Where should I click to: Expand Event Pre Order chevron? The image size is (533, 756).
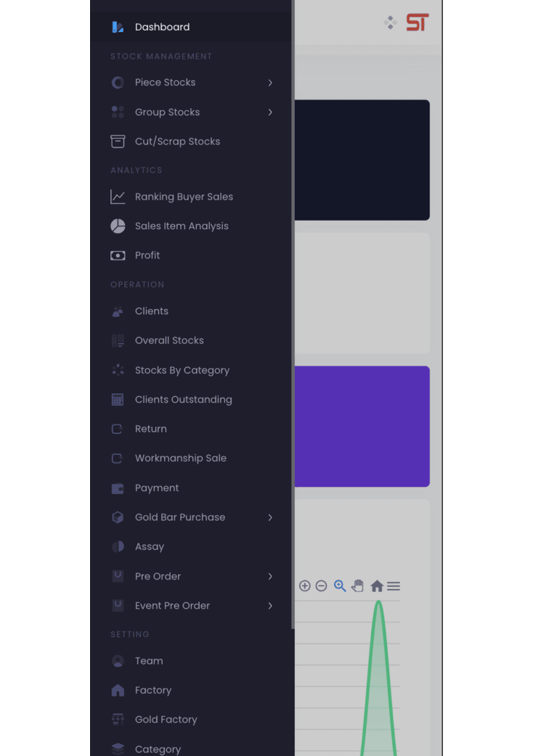tap(270, 606)
